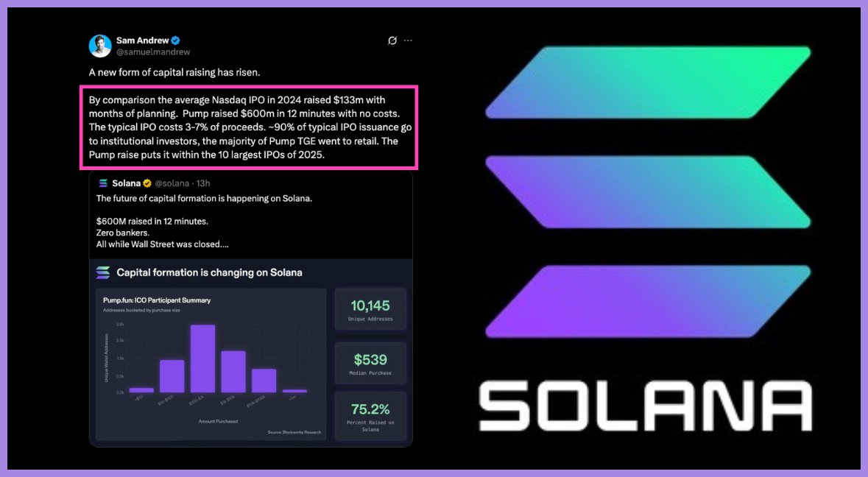Click the tallest purple chart bar

click(202, 358)
